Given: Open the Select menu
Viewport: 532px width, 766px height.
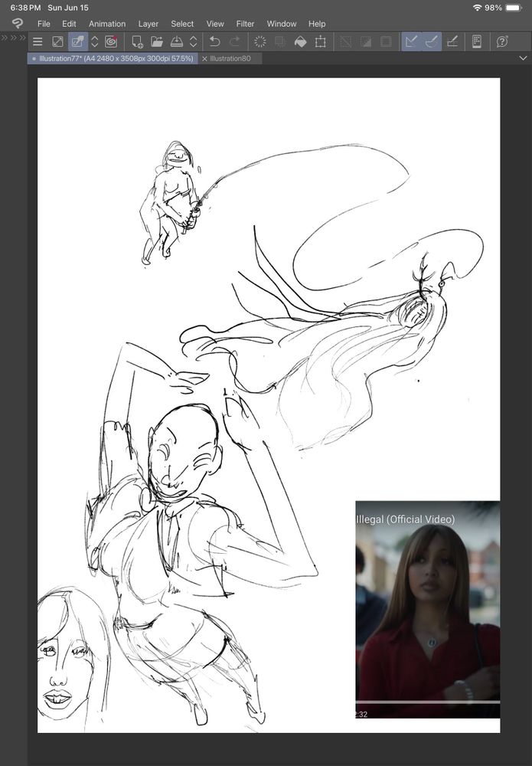Looking at the screenshot, I should pos(182,24).
